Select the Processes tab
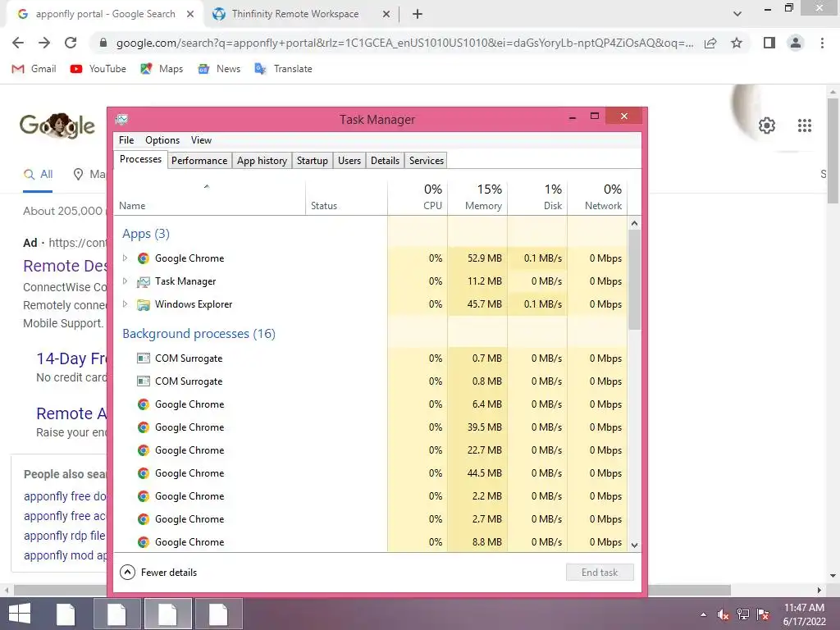Screen dimensions: 840x630 point(140,159)
